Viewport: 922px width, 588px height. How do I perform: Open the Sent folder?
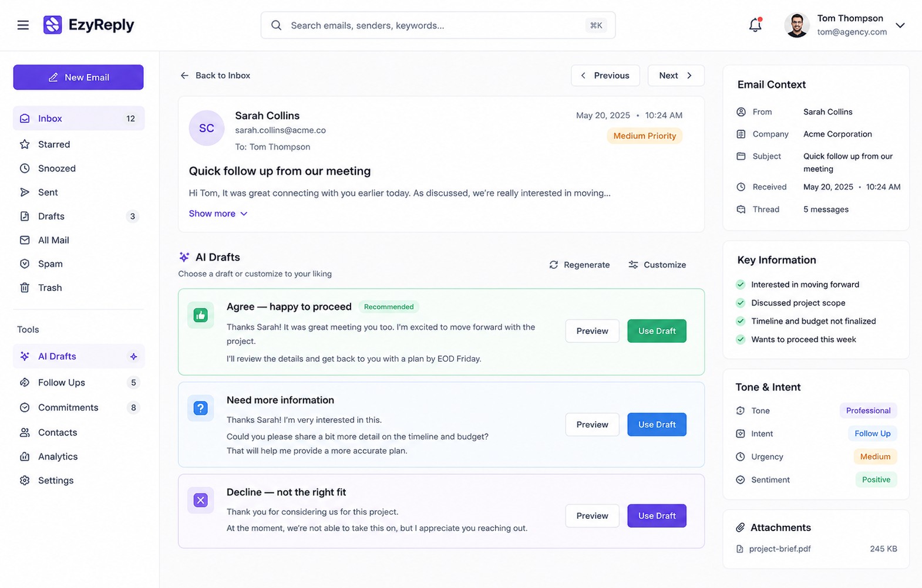coord(79,192)
